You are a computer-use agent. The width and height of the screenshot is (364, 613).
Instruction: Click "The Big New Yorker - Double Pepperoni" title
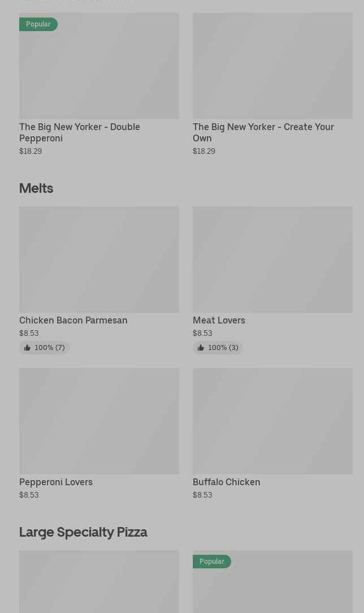[80, 132]
